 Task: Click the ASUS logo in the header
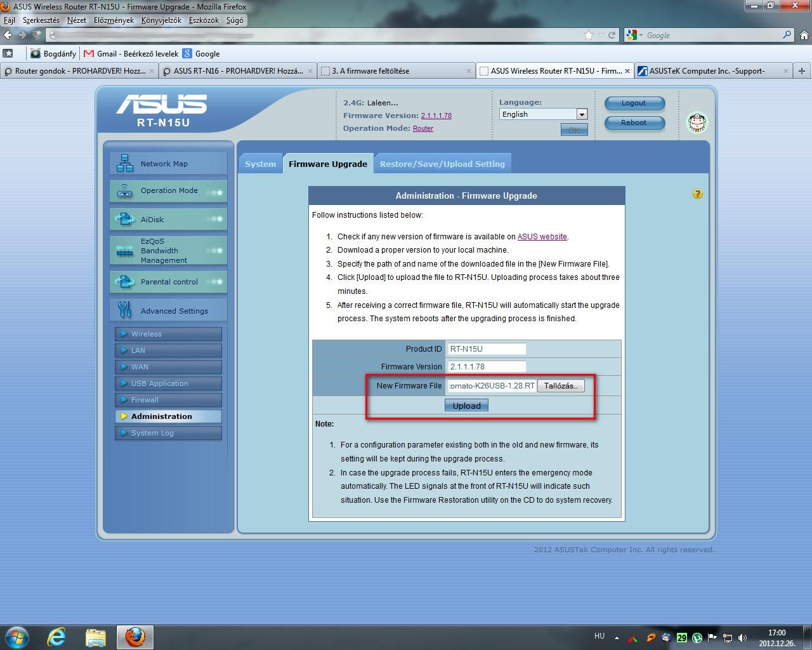tap(161, 103)
